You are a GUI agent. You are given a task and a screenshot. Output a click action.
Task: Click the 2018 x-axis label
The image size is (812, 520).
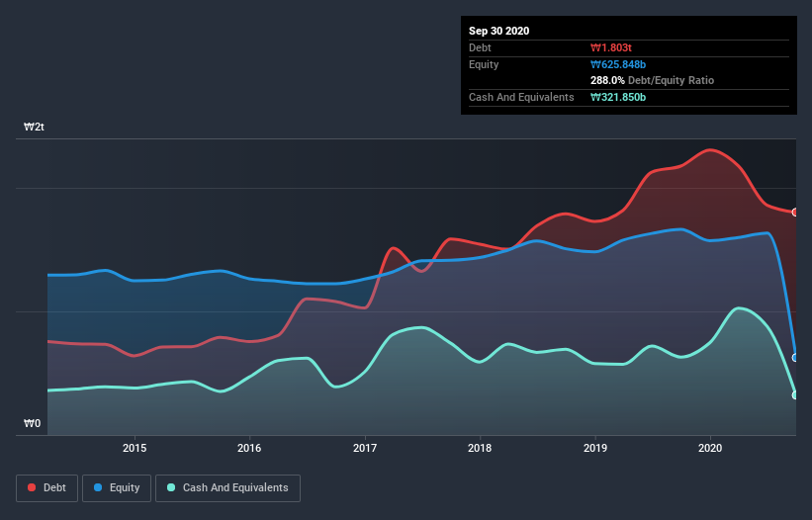[x=480, y=448]
